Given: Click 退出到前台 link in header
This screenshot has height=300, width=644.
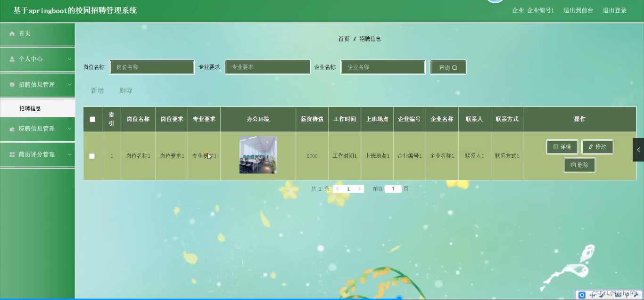Looking at the screenshot, I should [578, 9].
